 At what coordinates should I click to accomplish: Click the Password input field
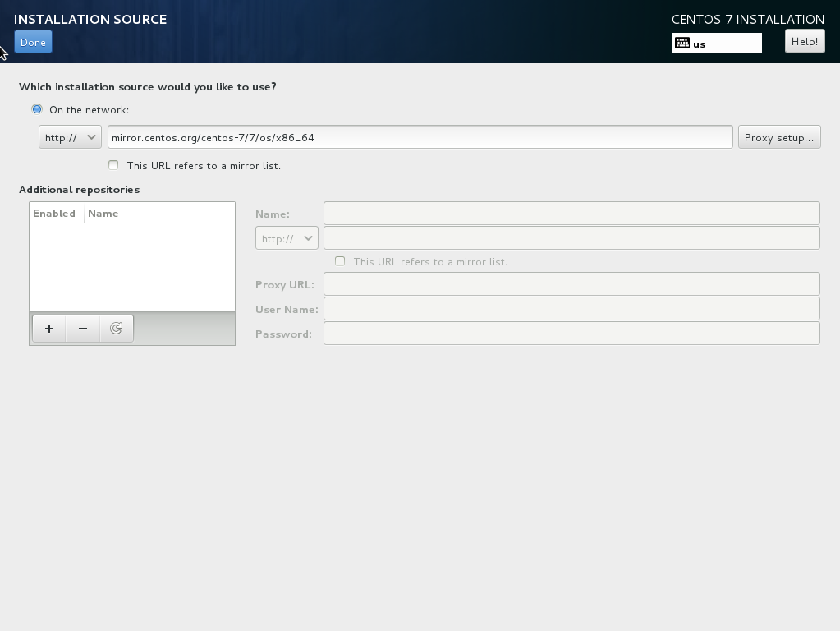(571, 334)
